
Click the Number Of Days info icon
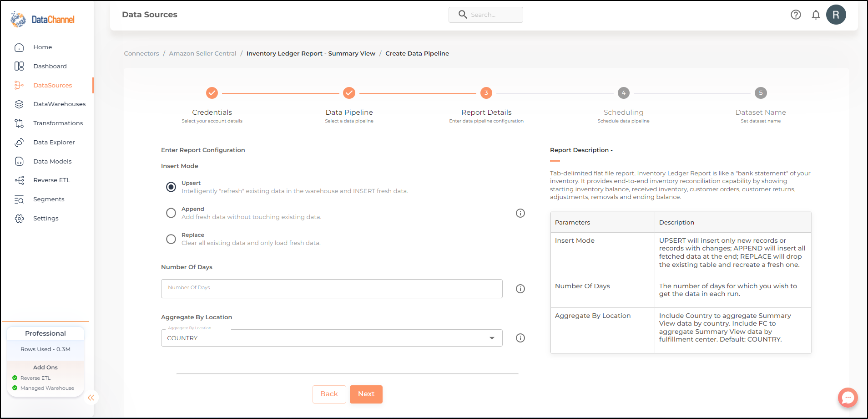coord(520,289)
